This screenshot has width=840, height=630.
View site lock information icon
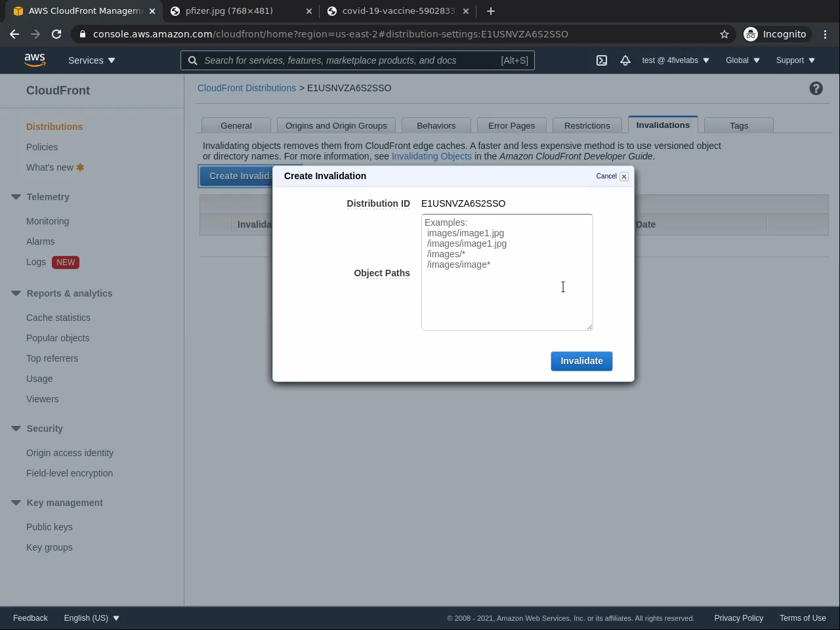click(x=82, y=34)
